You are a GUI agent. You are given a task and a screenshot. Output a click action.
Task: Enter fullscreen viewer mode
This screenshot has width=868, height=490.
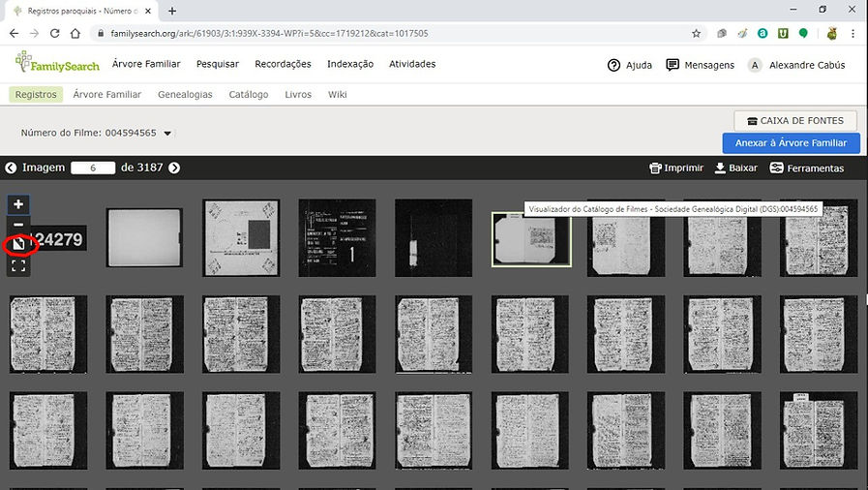coord(18,265)
